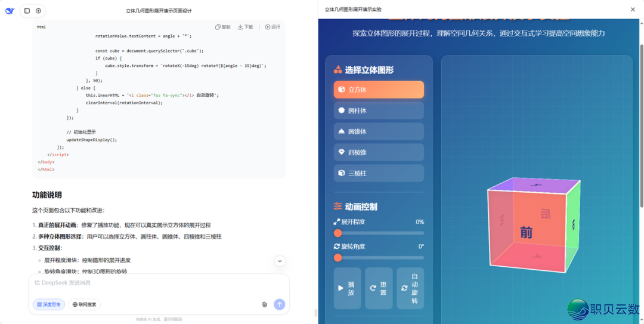Select the 圆锥体 shape option

[x=379, y=132]
